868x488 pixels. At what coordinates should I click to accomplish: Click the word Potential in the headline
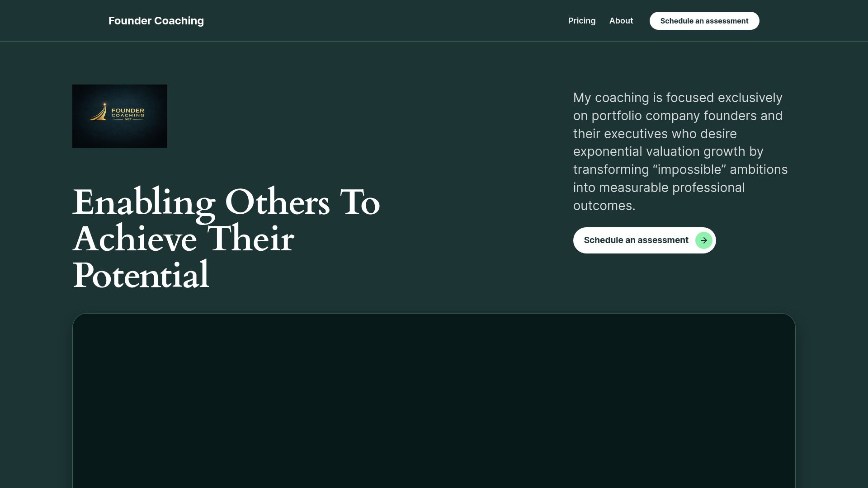click(141, 276)
